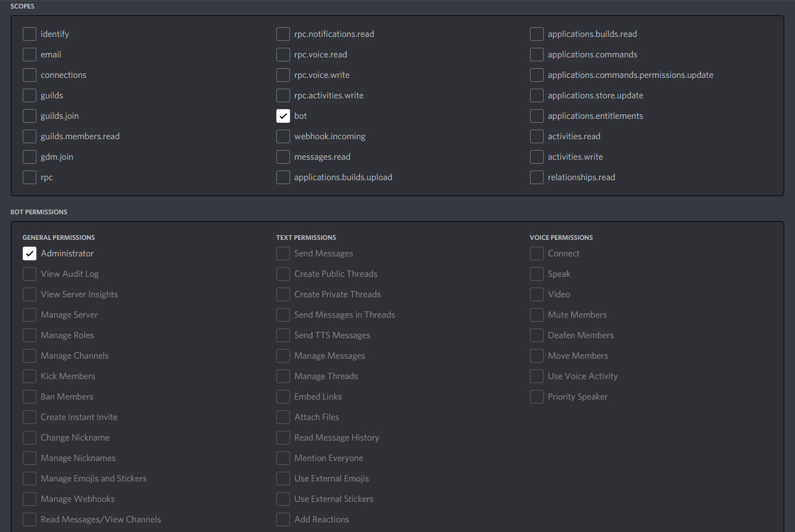Check Manage Emojis and Stickers

pos(30,479)
